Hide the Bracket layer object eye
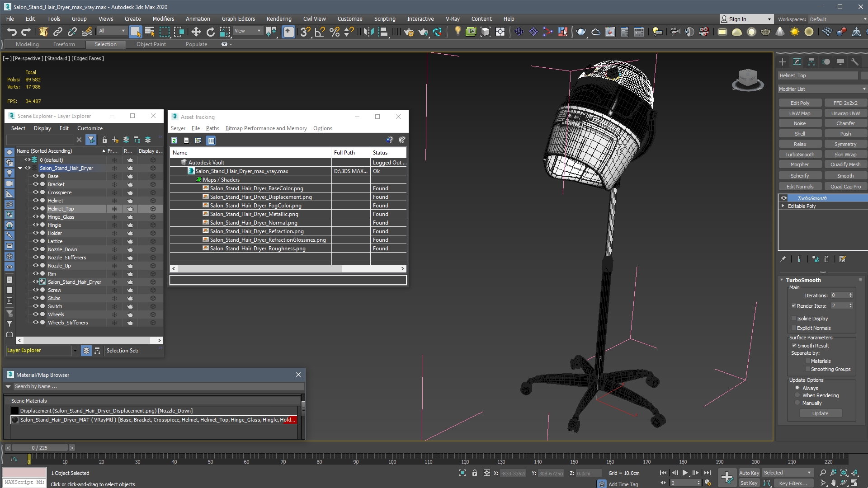This screenshot has width=868, height=488. click(35, 184)
